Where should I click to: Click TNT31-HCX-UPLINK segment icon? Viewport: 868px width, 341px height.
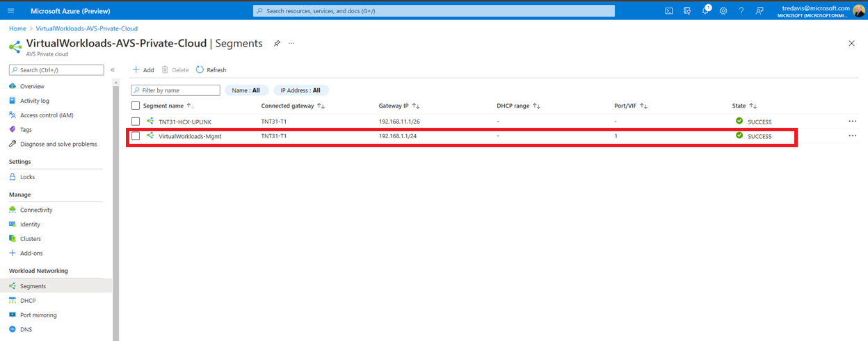(150, 122)
